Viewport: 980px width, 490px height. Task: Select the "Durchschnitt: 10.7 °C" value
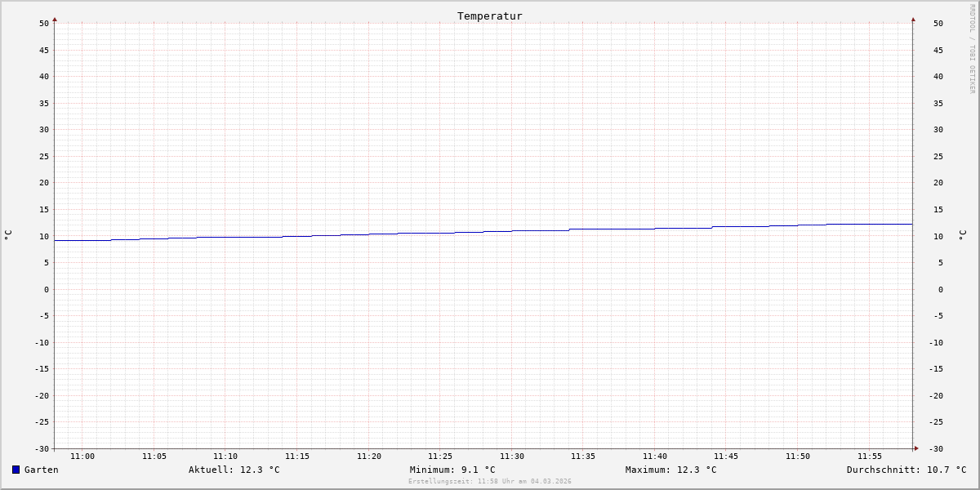[x=906, y=470]
